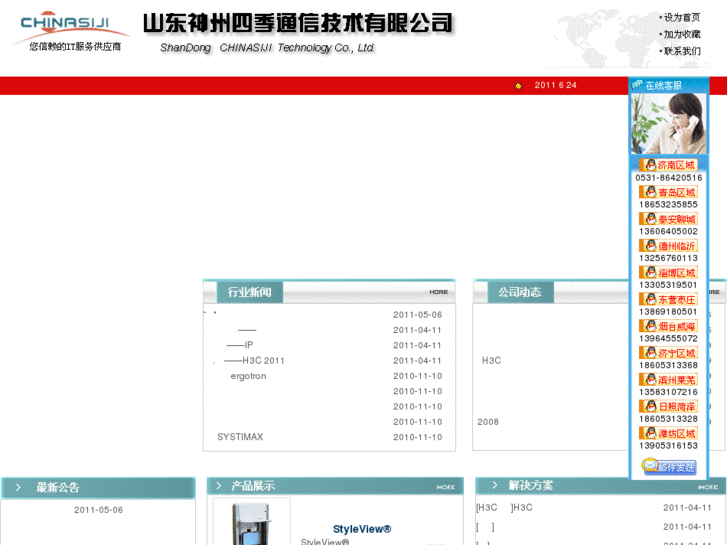This screenshot has height=545, width=727.
Task: Open the 2008 item in 公司动态
Action: (x=488, y=422)
